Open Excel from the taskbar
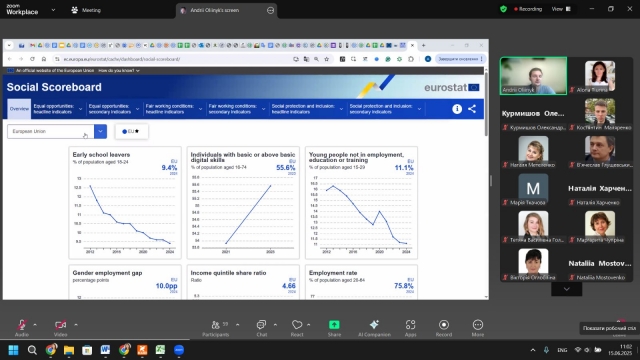The height and width of the screenshot is (360, 640). click(160, 350)
